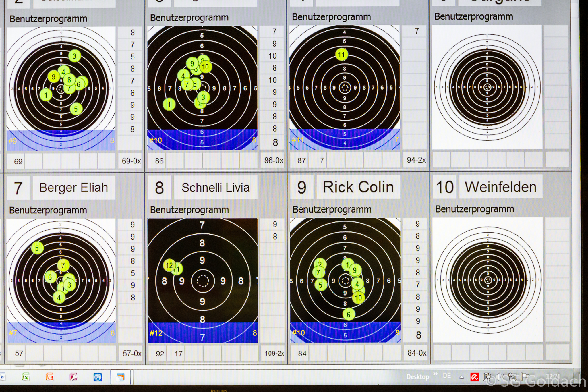Select shot marker 12 on Schnelli Livia's target
Viewport: 588px width, 392px height.
tap(169, 265)
